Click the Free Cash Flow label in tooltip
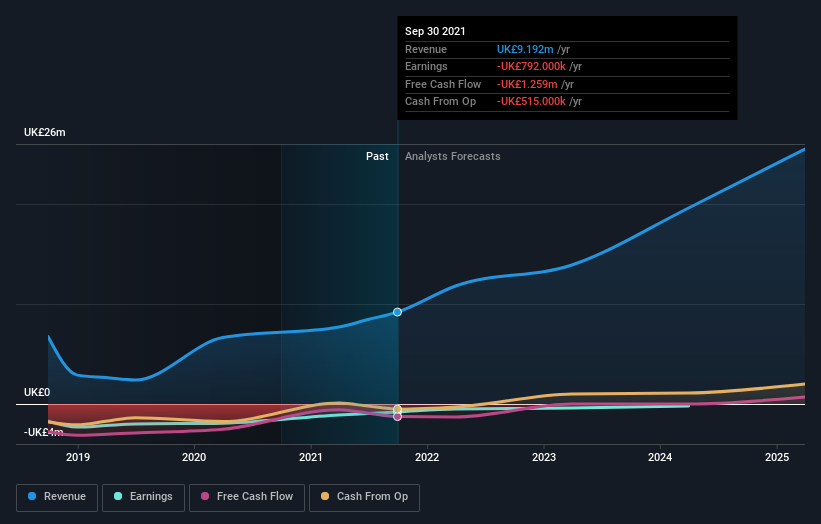 (x=443, y=84)
